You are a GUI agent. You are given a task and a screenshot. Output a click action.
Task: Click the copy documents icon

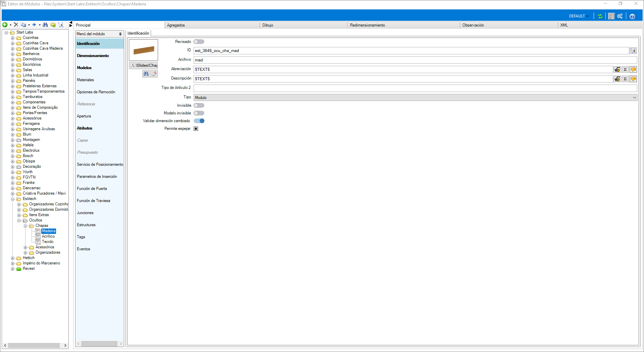click(23, 25)
